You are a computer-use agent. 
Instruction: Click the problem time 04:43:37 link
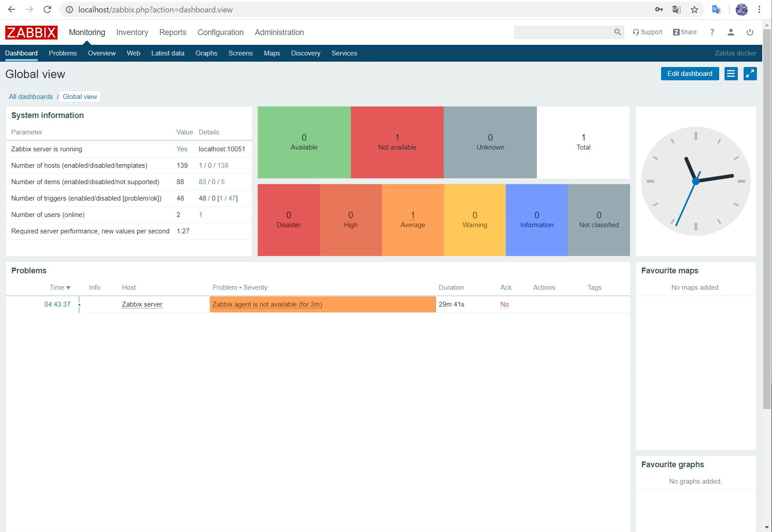[57, 304]
